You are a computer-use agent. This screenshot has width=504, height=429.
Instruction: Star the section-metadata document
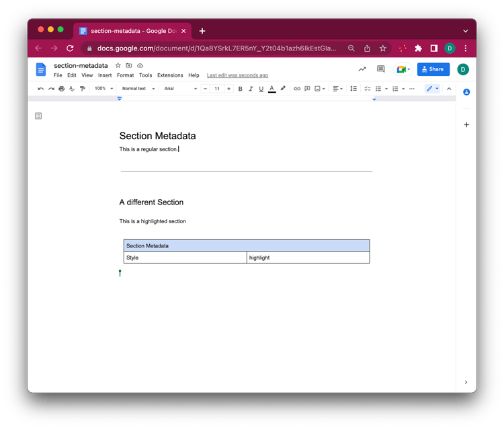[x=118, y=66]
